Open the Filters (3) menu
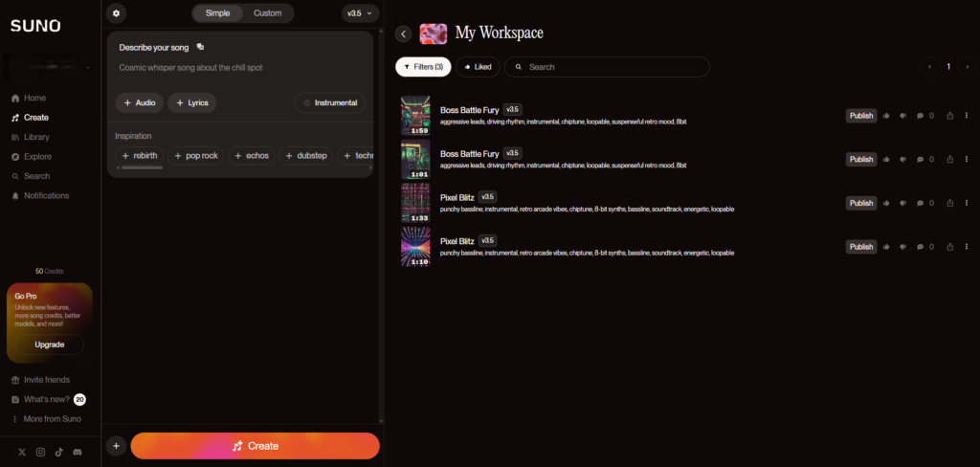This screenshot has height=467, width=980. point(423,67)
